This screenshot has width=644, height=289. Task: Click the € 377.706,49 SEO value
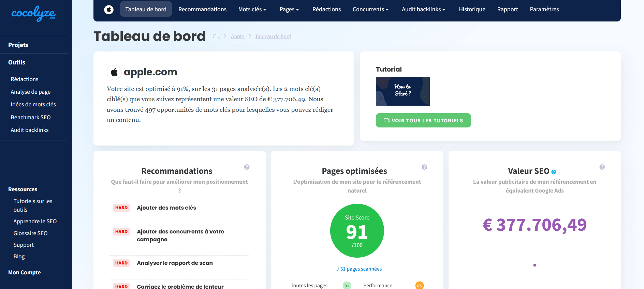pos(535,225)
